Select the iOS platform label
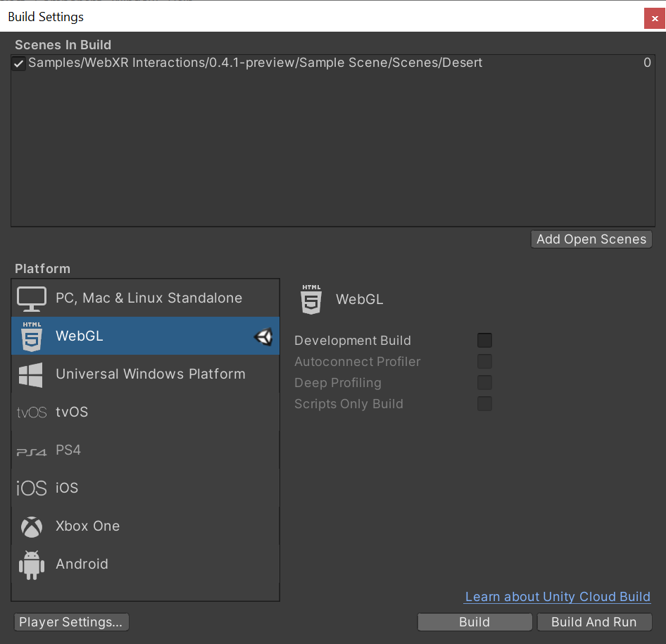The width and height of the screenshot is (666, 644). (67, 488)
